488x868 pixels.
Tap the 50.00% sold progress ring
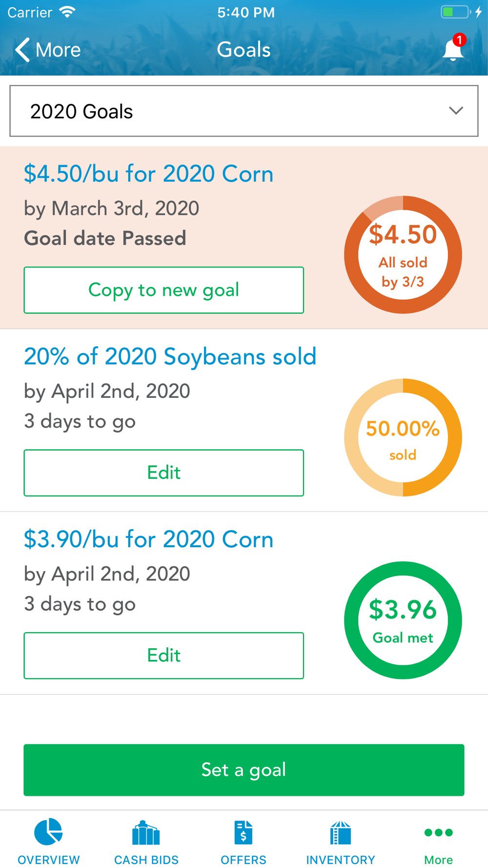click(403, 437)
